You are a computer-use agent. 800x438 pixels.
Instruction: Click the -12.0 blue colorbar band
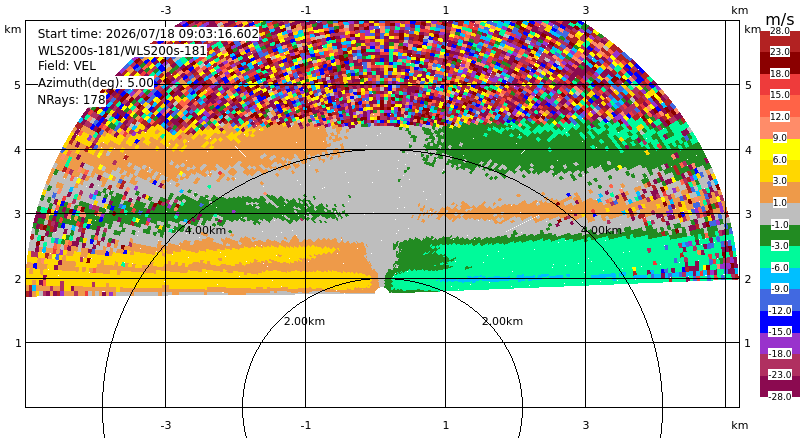780,300
